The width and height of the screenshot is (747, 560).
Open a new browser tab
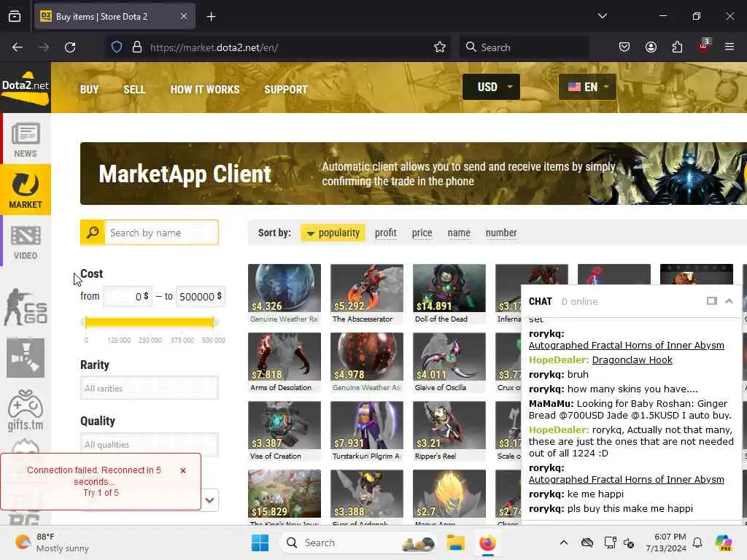click(211, 17)
